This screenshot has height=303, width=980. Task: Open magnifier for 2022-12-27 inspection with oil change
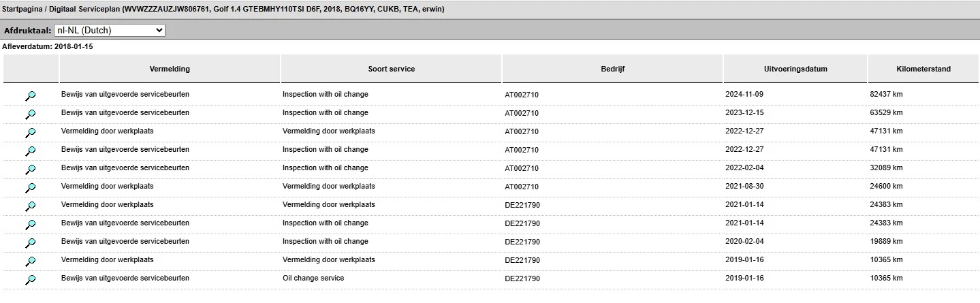tap(31, 151)
